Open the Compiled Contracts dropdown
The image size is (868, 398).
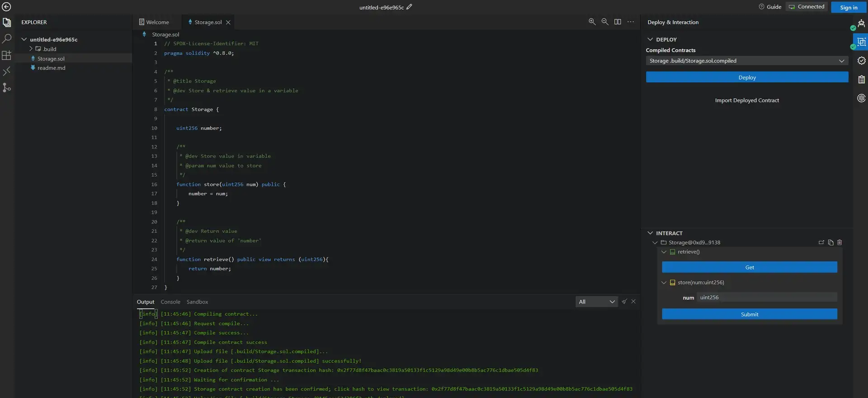(x=747, y=61)
